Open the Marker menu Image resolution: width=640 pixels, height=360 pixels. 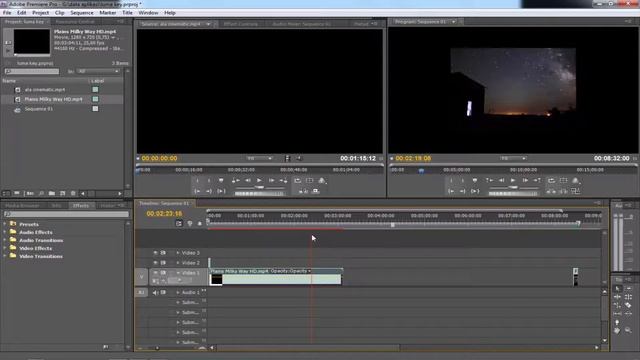[x=108, y=13]
